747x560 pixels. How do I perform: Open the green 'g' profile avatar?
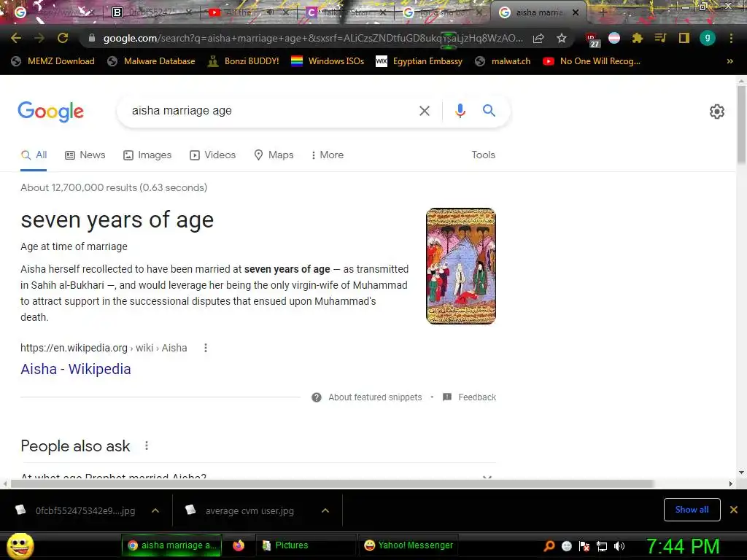pos(708,38)
